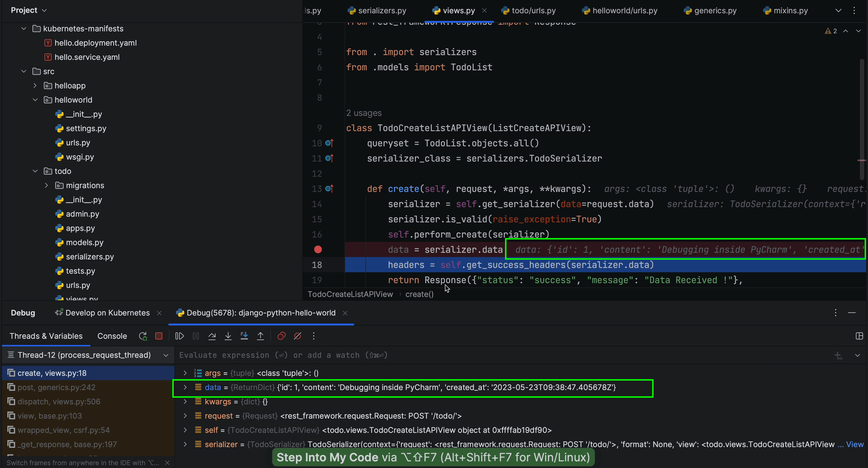
Task: Collapse the helloworld folder
Action: pyautogui.click(x=35, y=100)
